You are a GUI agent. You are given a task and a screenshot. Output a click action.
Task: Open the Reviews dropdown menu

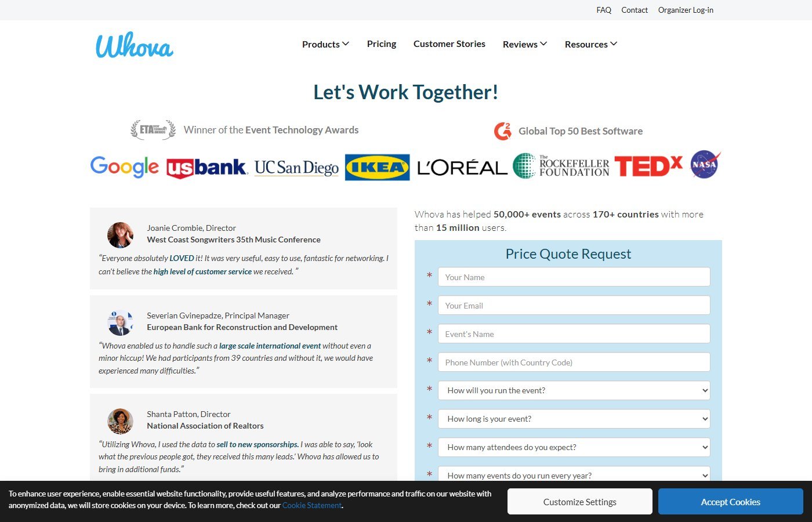click(525, 44)
